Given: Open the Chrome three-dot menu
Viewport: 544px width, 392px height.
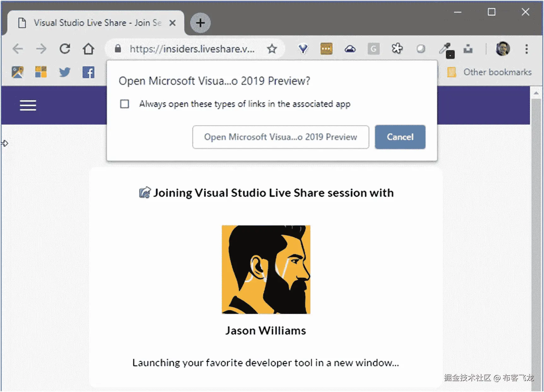Looking at the screenshot, I should 526,49.
